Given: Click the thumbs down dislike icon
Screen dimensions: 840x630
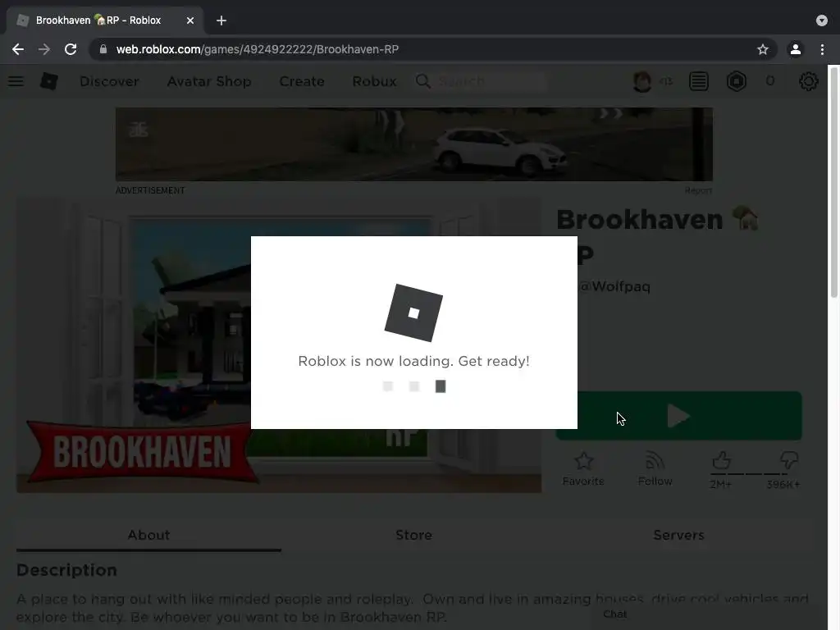Looking at the screenshot, I should click(x=789, y=460).
